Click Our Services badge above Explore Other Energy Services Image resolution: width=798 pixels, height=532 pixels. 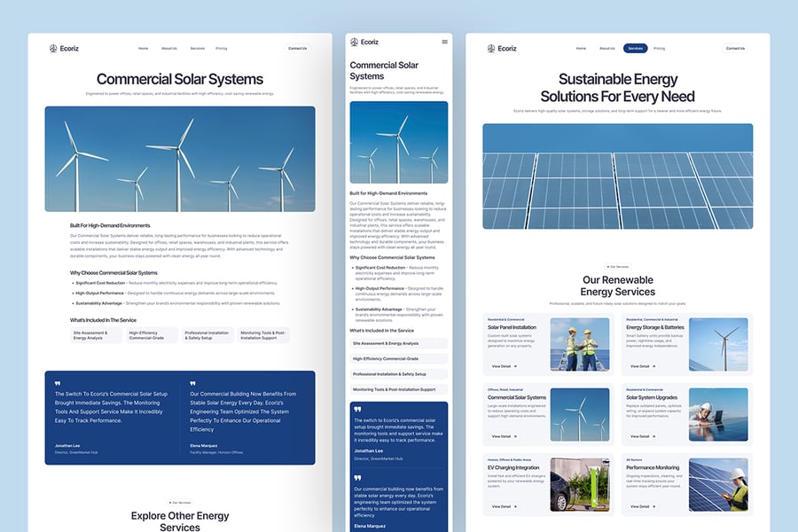(180, 503)
